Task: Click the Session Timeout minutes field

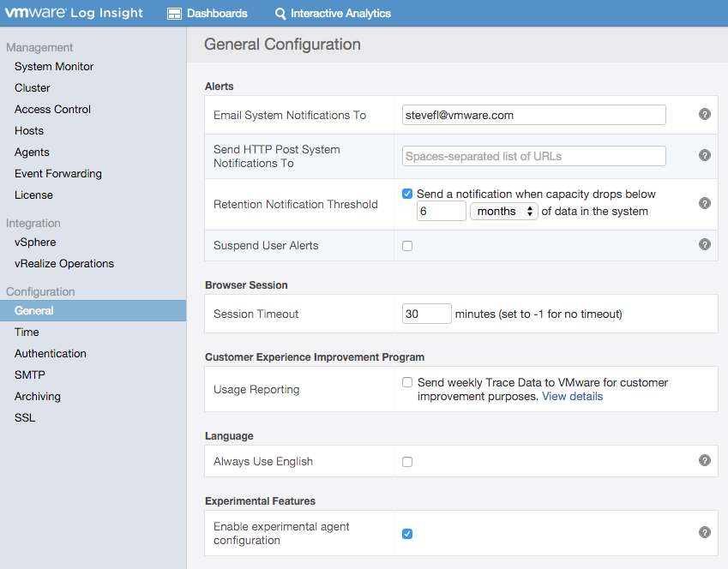Action: pyautogui.click(x=426, y=314)
